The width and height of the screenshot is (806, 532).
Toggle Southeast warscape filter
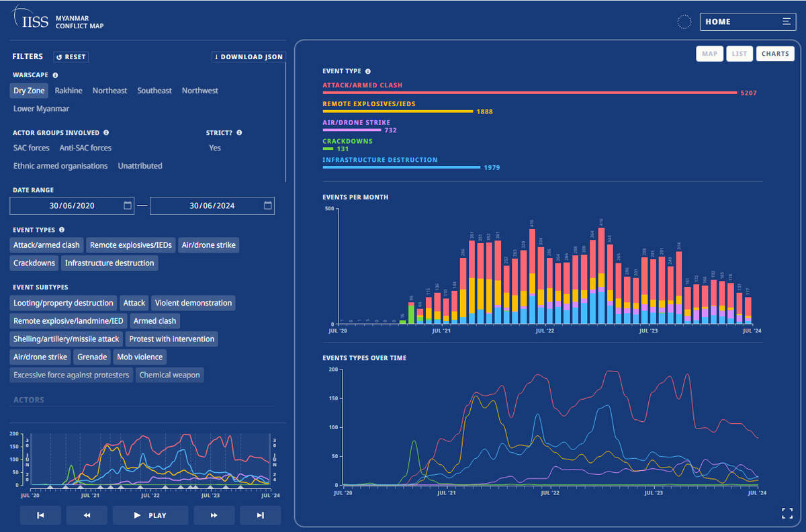[154, 91]
